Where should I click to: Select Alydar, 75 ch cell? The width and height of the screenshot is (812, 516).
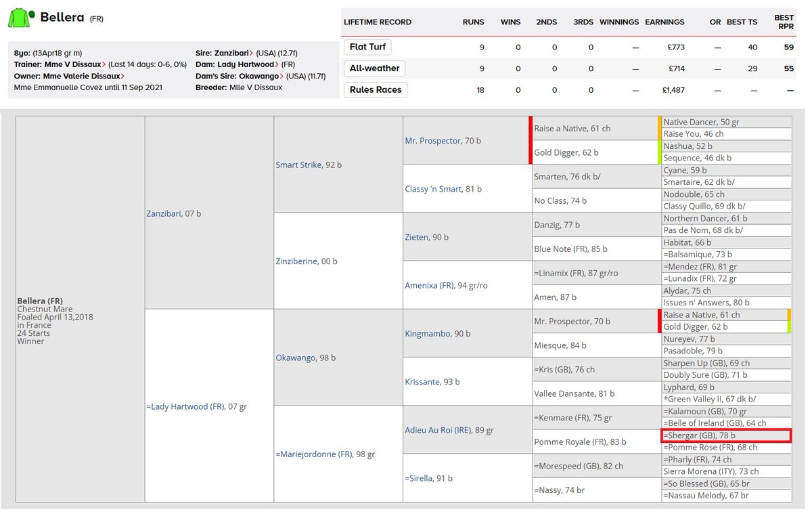(727, 291)
